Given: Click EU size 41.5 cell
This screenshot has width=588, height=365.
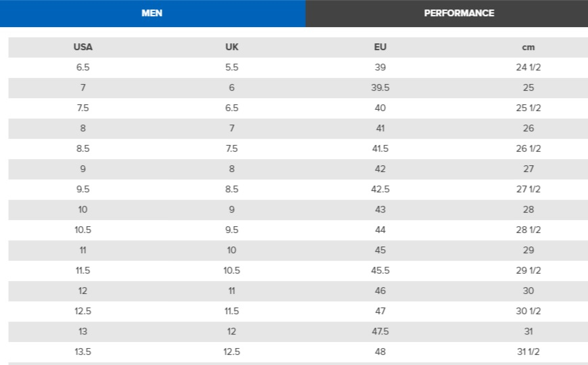Looking at the screenshot, I should pyautogui.click(x=380, y=148).
